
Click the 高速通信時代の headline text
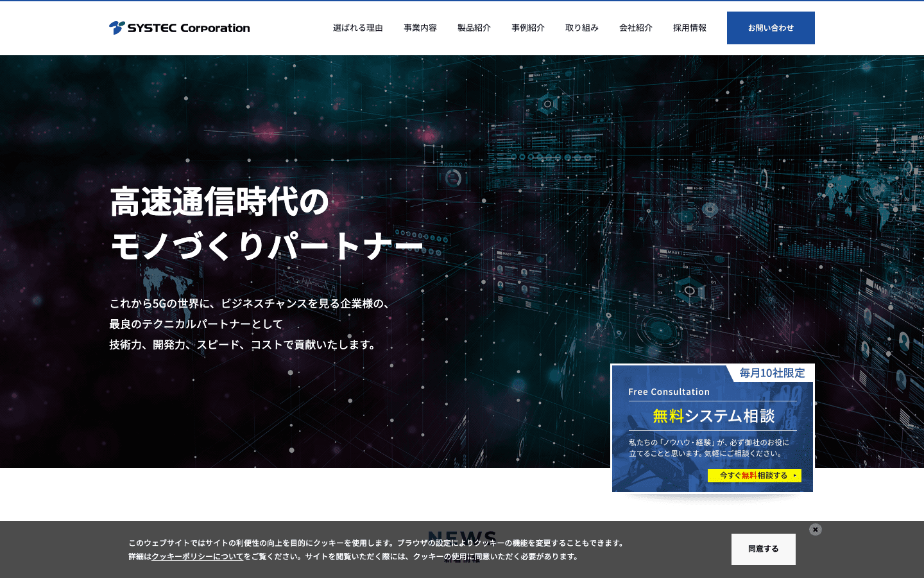(219, 202)
